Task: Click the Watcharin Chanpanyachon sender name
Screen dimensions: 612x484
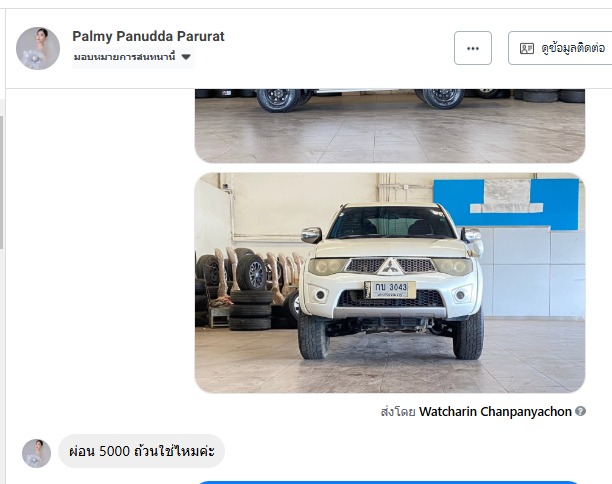Action: pyautogui.click(x=495, y=411)
